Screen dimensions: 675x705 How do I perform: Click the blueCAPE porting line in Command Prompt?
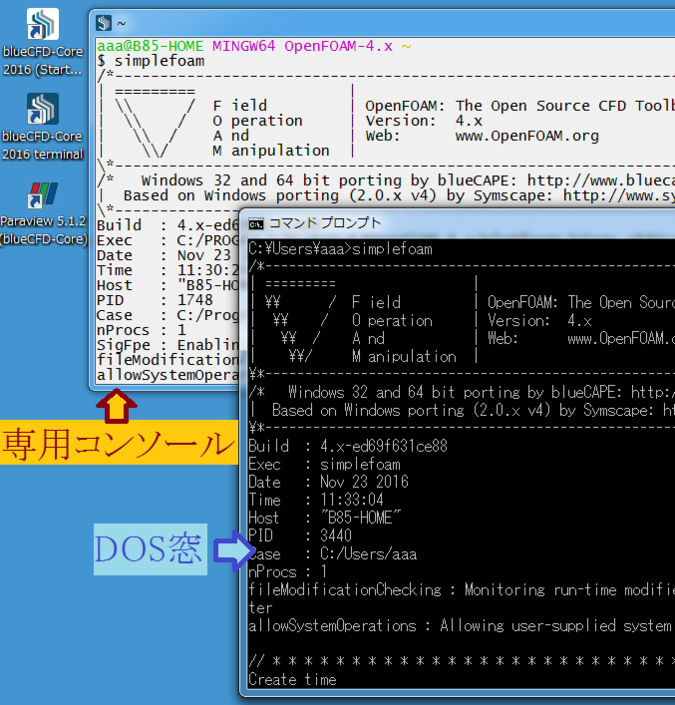coord(461,392)
